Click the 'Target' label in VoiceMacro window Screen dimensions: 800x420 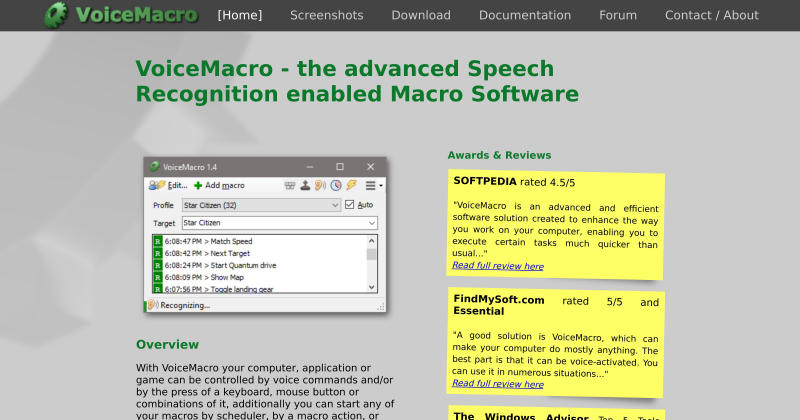coord(164,224)
